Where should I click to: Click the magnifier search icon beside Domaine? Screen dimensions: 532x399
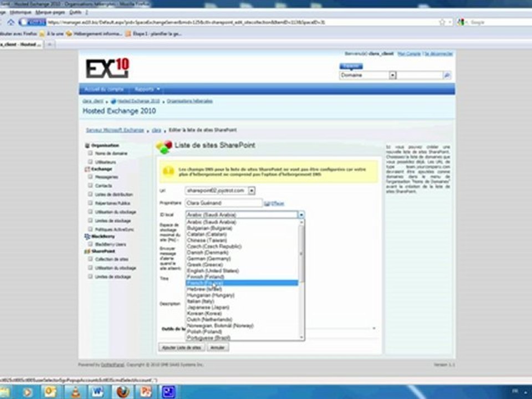447,75
